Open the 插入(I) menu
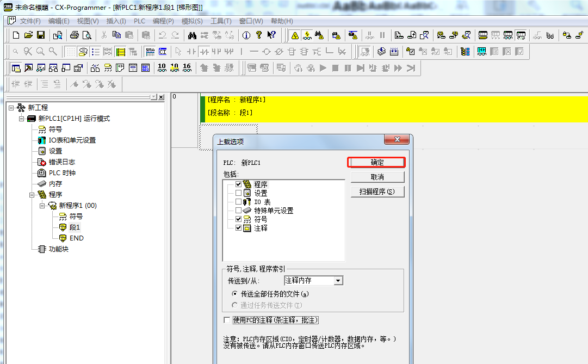This screenshot has height=364, width=588. coord(116,21)
